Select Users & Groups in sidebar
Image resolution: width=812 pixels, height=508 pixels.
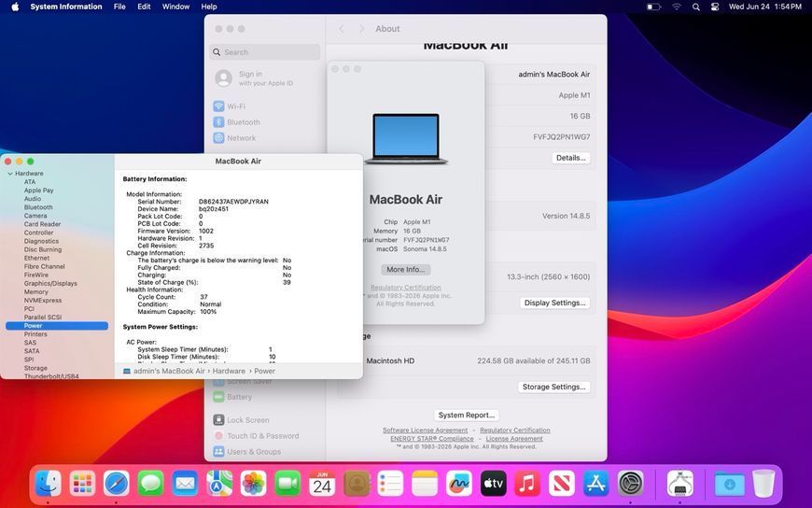[265, 451]
